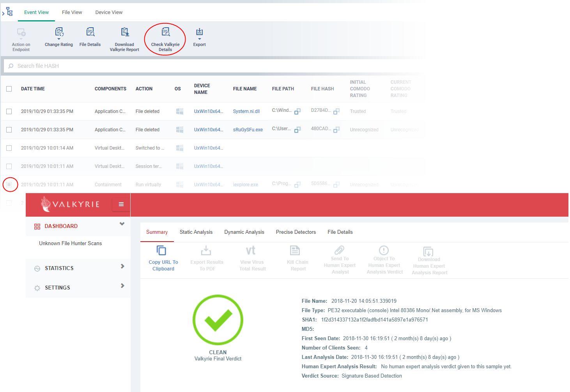This screenshot has width=570, height=392.
Task: Click Windows icon in Switched to row
Action: 180,148
